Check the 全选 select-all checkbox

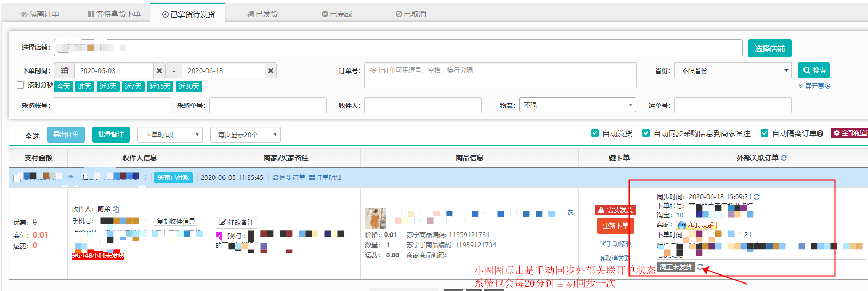point(18,136)
